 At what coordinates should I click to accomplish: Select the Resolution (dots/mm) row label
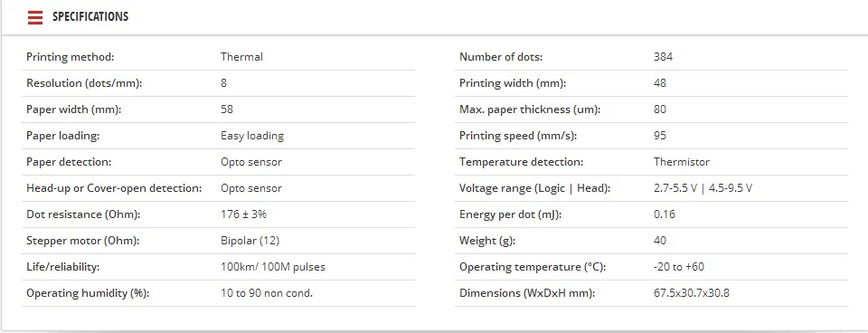pyautogui.click(x=84, y=83)
